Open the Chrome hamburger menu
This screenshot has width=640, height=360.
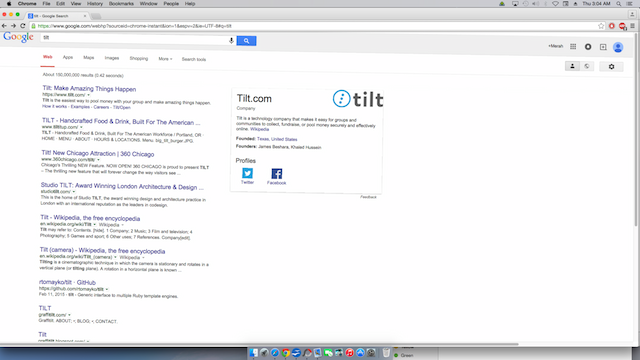pyautogui.click(x=632, y=26)
